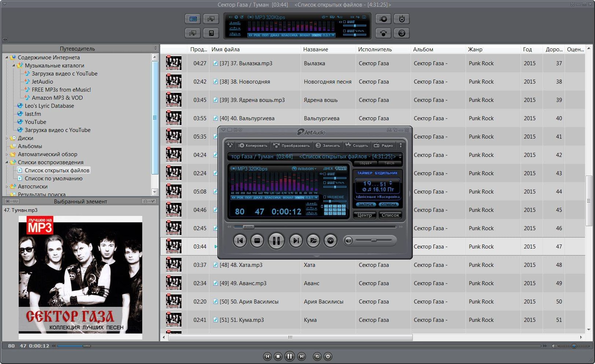The height and width of the screenshot is (364, 595).
Task: Select track row 48. Хата.mp3
Action: click(x=372, y=265)
